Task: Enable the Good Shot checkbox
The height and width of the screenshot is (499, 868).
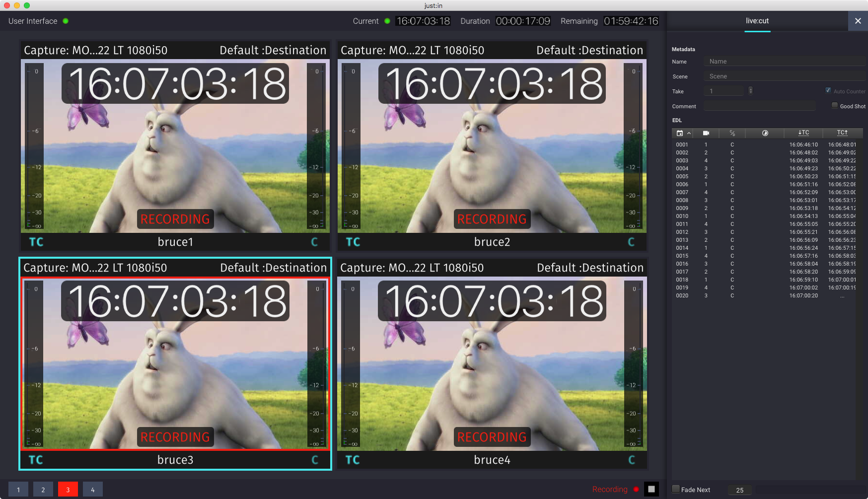Action: click(835, 105)
